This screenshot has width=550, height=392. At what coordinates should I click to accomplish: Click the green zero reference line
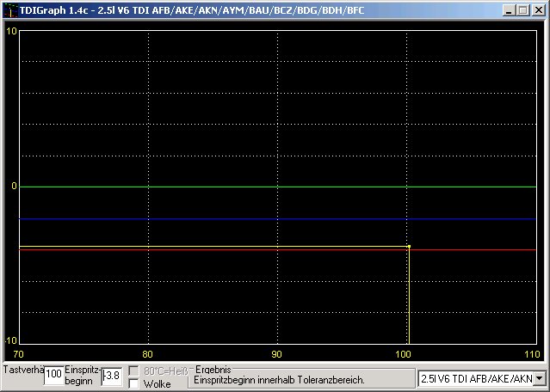[278, 187]
